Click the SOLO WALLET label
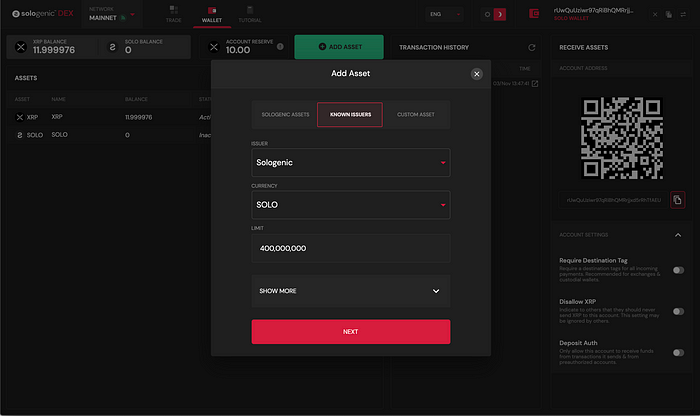 (x=571, y=18)
